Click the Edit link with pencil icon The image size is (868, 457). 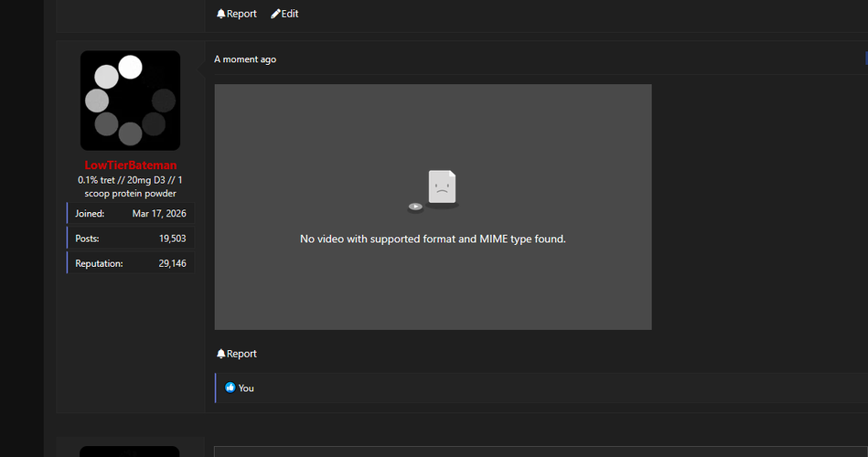point(284,14)
